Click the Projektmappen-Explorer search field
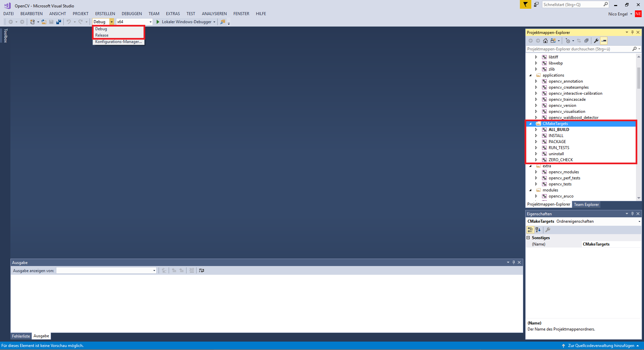 click(x=579, y=49)
